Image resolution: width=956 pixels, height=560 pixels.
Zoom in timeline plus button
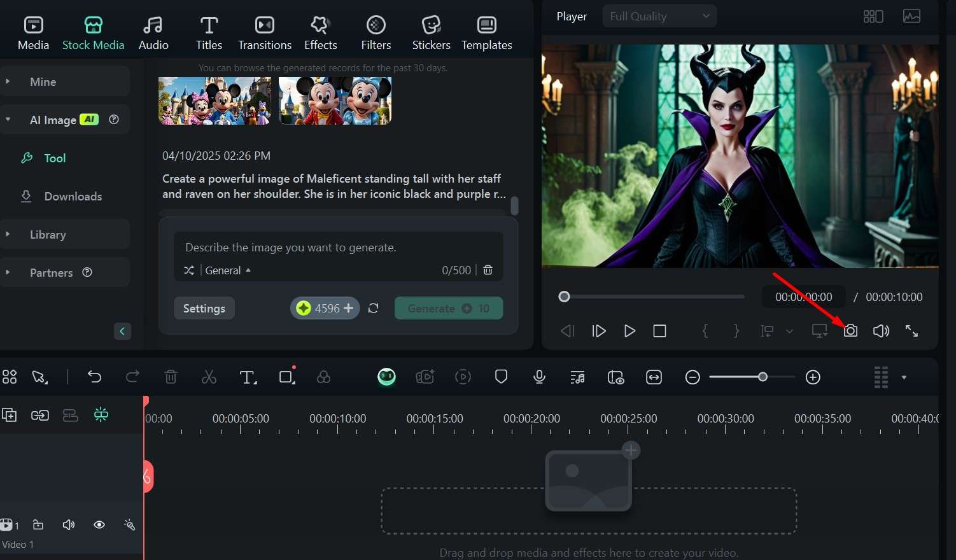813,377
